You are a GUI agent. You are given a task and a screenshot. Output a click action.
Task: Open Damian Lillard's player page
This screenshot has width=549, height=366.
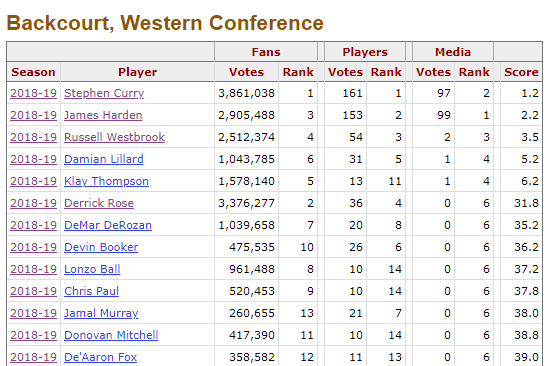click(104, 159)
